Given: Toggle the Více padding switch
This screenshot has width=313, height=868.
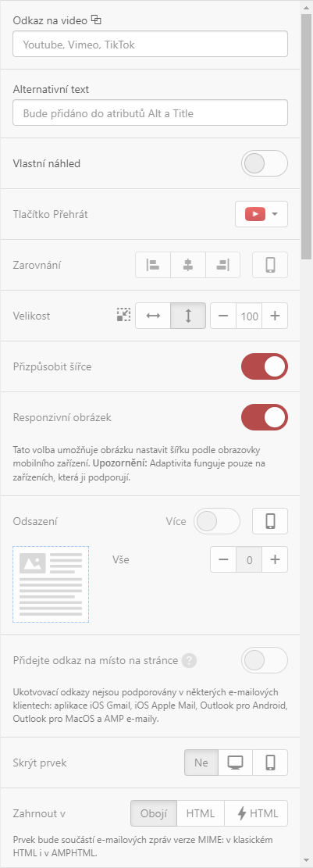Looking at the screenshot, I should [x=217, y=521].
